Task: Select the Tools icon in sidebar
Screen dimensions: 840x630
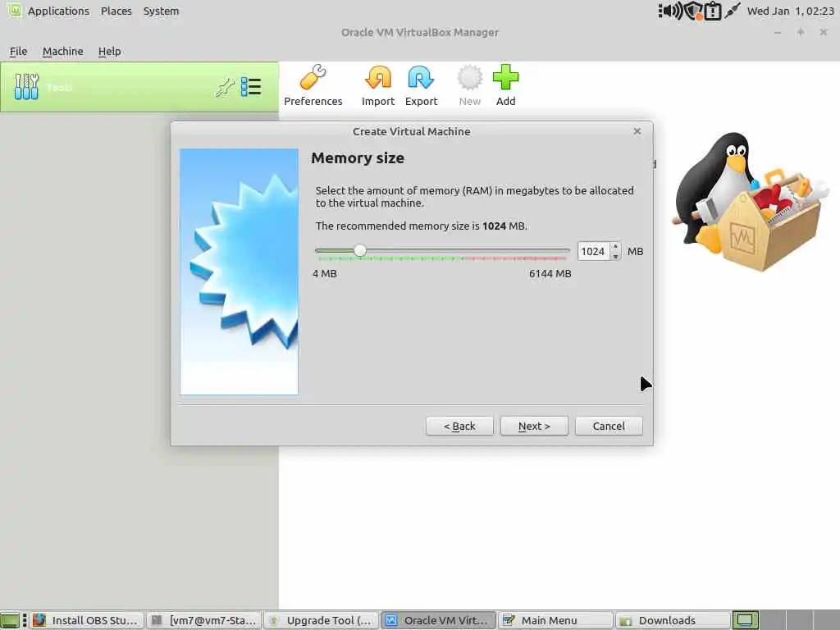Action: point(26,87)
